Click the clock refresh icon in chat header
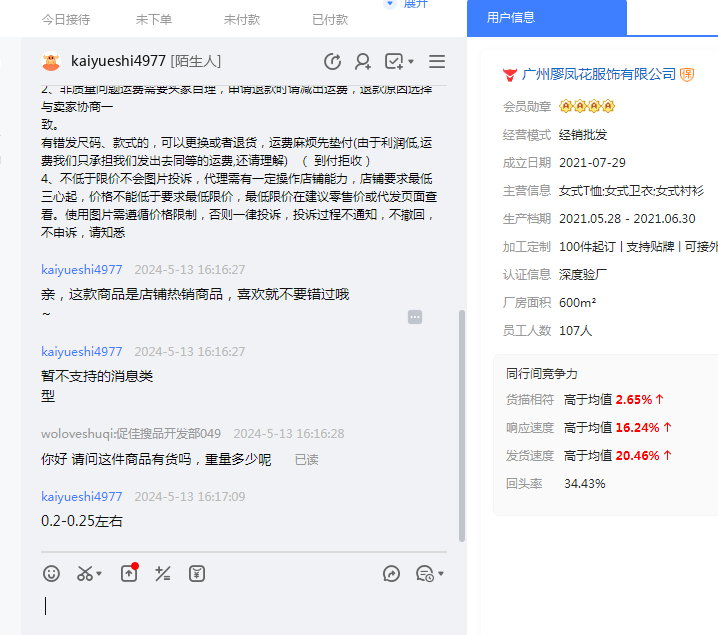This screenshot has height=635, width=718. (333, 61)
